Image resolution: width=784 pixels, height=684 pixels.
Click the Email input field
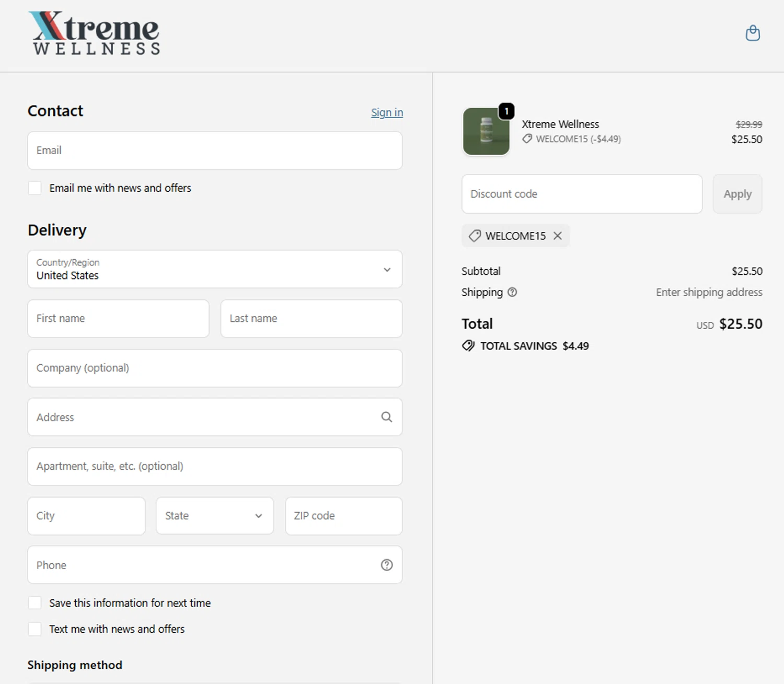[215, 150]
